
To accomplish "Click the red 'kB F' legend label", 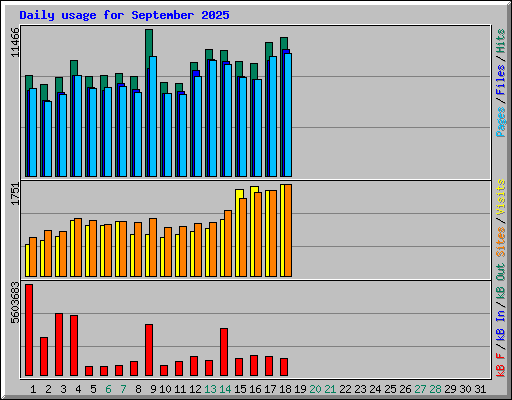I will [501, 365].
